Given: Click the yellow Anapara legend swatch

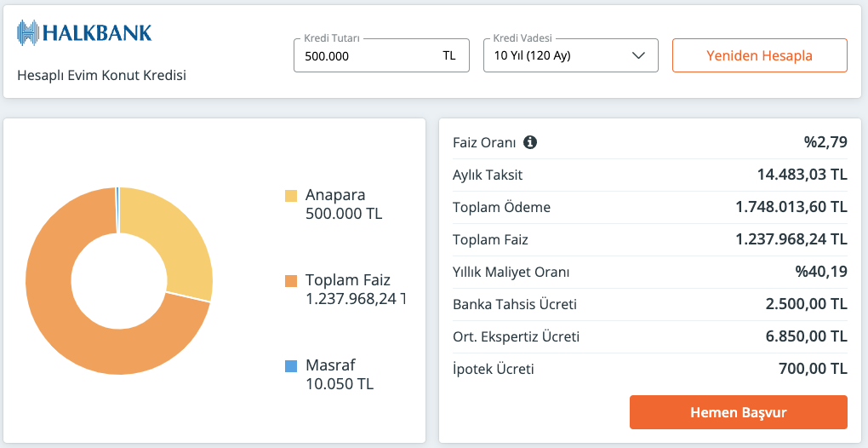Looking at the screenshot, I should coord(291,196).
